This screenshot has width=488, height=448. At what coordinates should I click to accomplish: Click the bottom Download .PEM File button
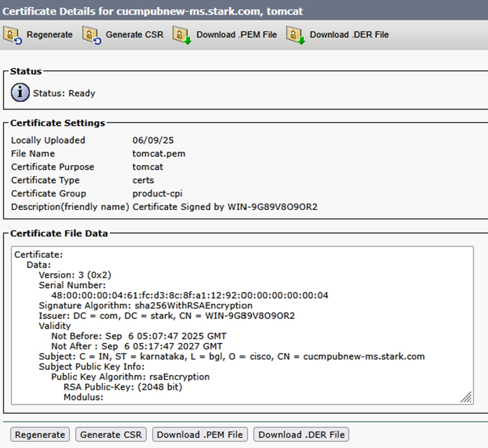(x=200, y=435)
